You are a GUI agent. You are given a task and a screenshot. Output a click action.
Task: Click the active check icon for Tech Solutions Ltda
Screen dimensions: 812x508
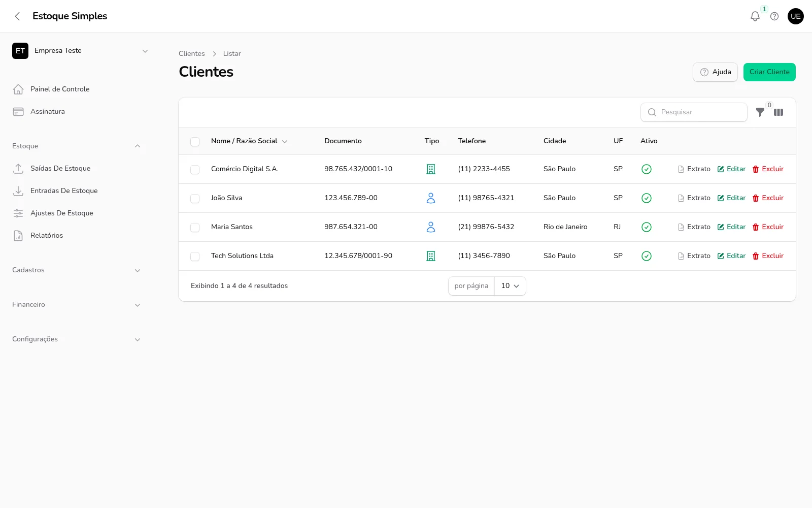647,256
